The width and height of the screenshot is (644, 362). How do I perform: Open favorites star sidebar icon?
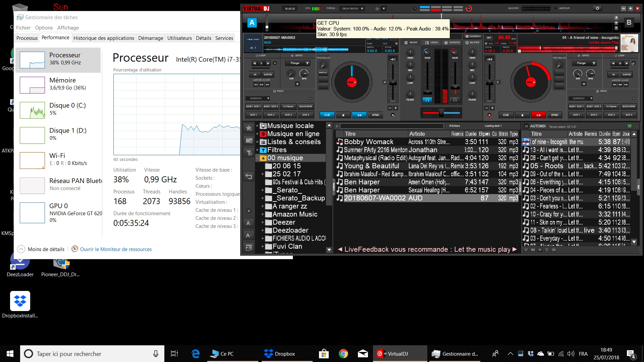click(x=249, y=128)
